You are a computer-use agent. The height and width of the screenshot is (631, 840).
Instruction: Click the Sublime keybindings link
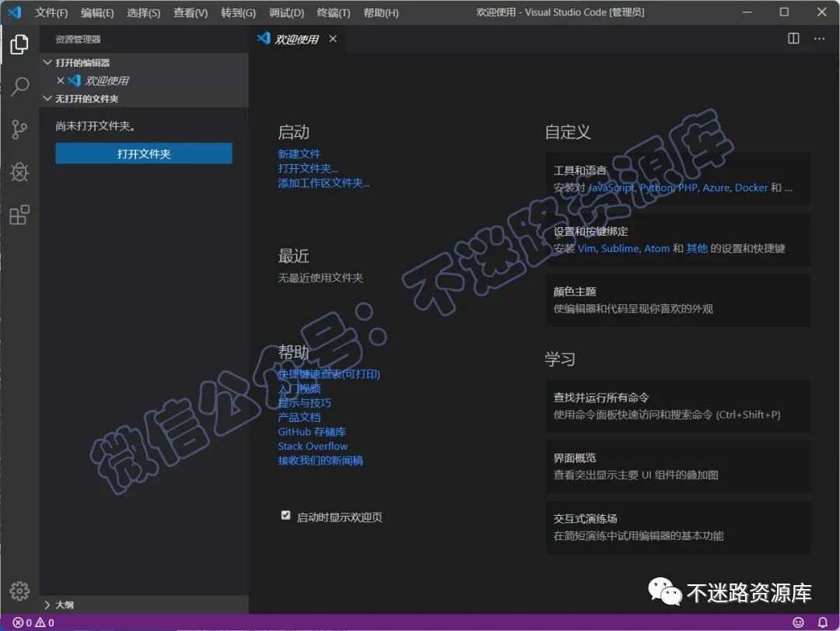pos(621,248)
